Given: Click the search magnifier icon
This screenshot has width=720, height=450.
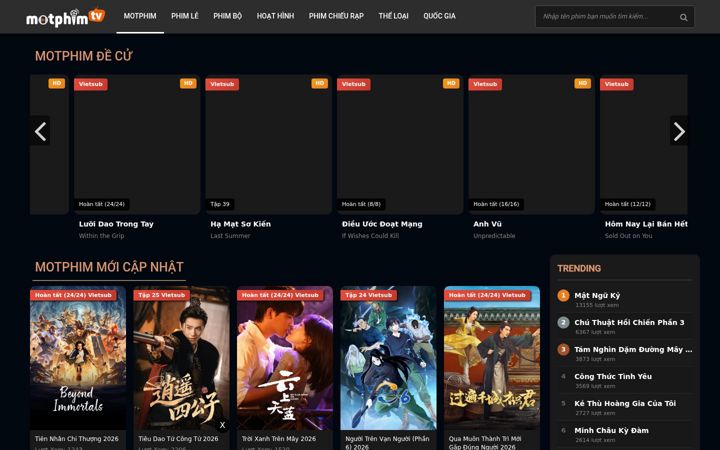Looking at the screenshot, I should (683, 17).
